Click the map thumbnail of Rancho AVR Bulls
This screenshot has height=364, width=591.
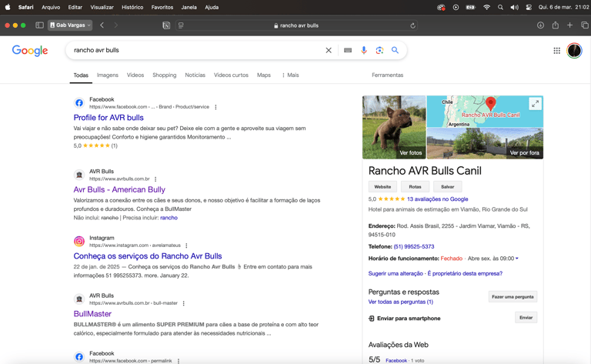tap(485, 111)
